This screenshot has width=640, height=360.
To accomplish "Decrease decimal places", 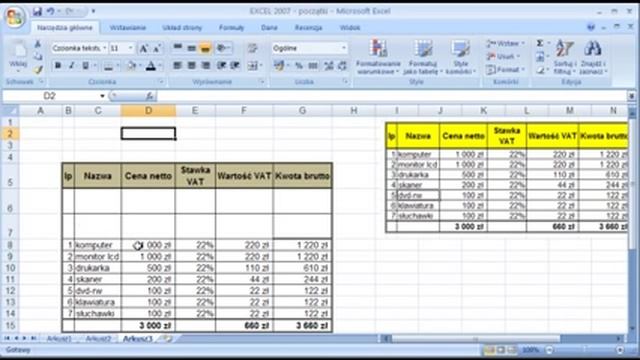I will click(x=342, y=65).
